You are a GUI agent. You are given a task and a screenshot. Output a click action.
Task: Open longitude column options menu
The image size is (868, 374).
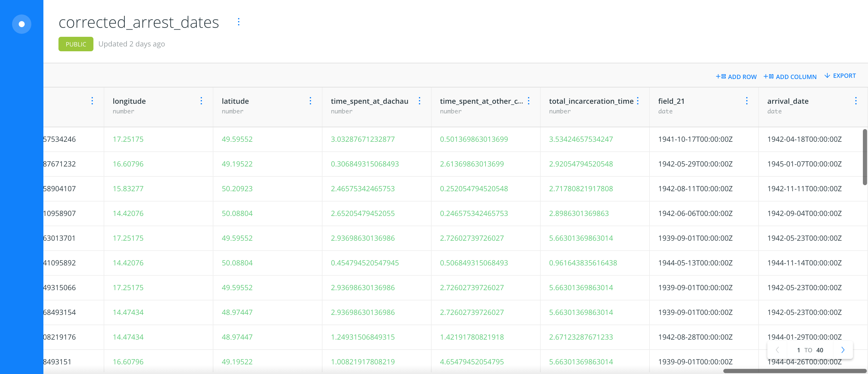[201, 101]
